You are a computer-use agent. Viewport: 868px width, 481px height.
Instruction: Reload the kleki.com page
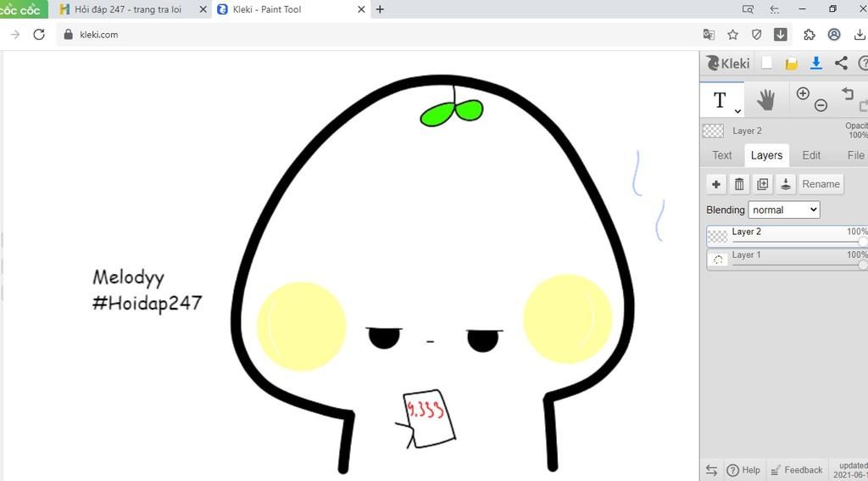39,34
